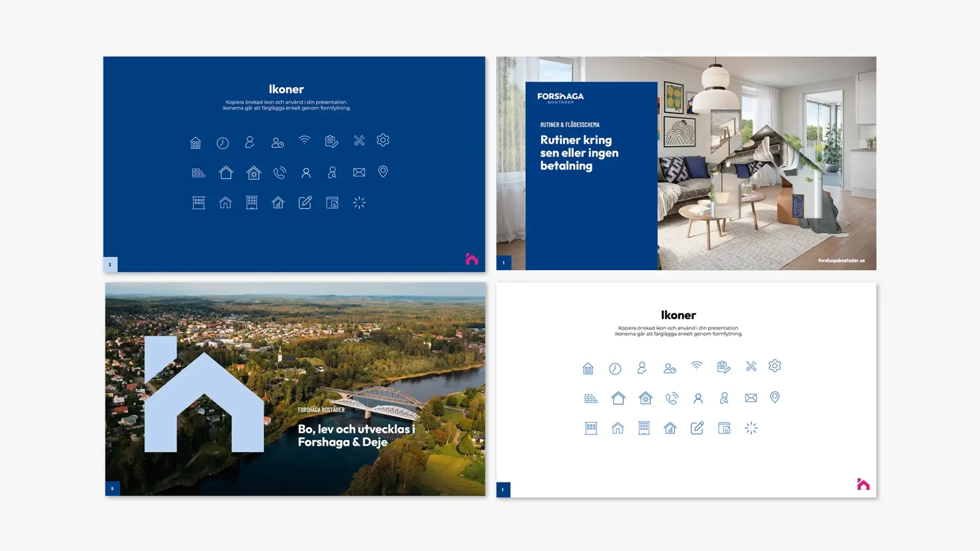Select the wifi icon on the blue Ikoner slide
The width and height of the screenshot is (980, 551).
click(x=305, y=140)
